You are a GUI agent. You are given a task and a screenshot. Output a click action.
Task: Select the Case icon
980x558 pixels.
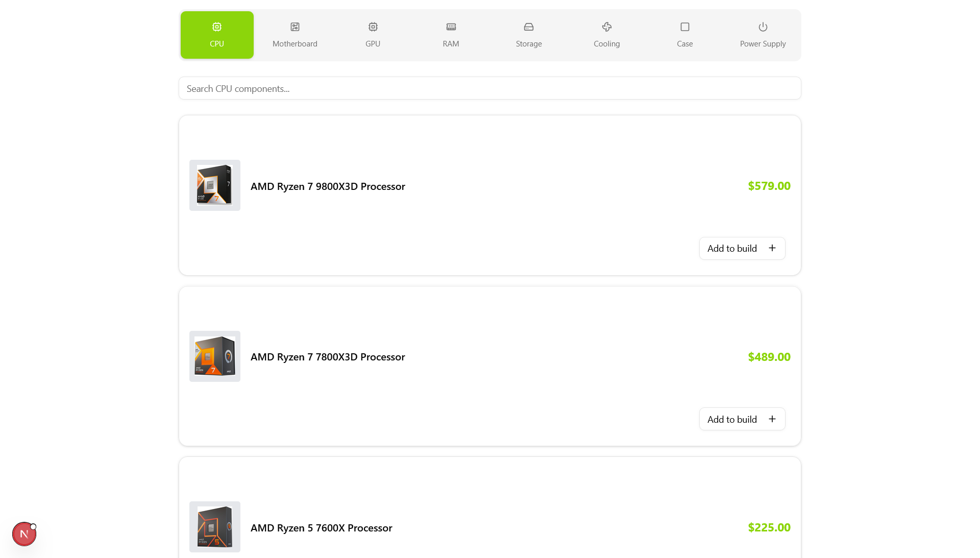tap(684, 27)
